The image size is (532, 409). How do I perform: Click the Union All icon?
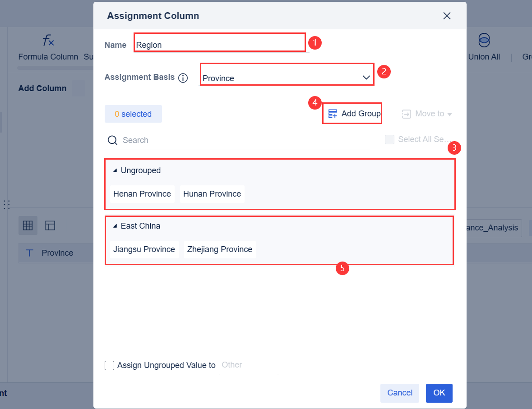[483, 40]
